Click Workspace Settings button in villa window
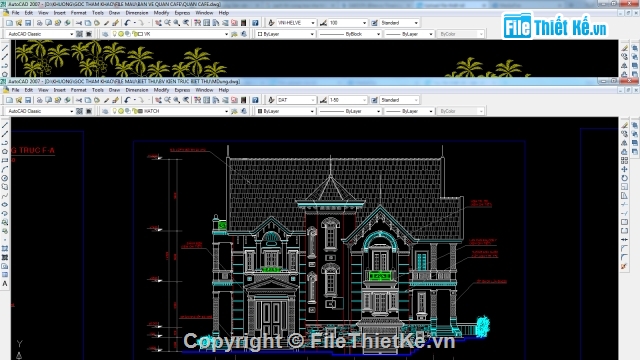 click(79, 111)
